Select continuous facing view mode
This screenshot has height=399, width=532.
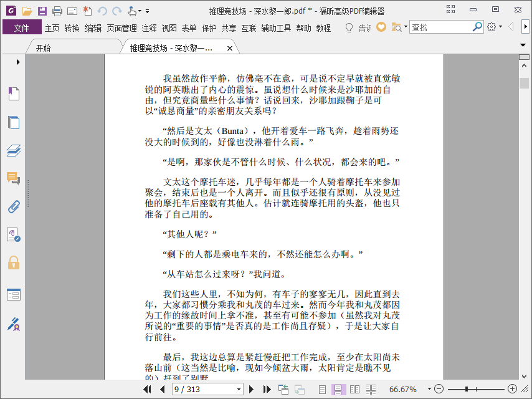point(371,390)
